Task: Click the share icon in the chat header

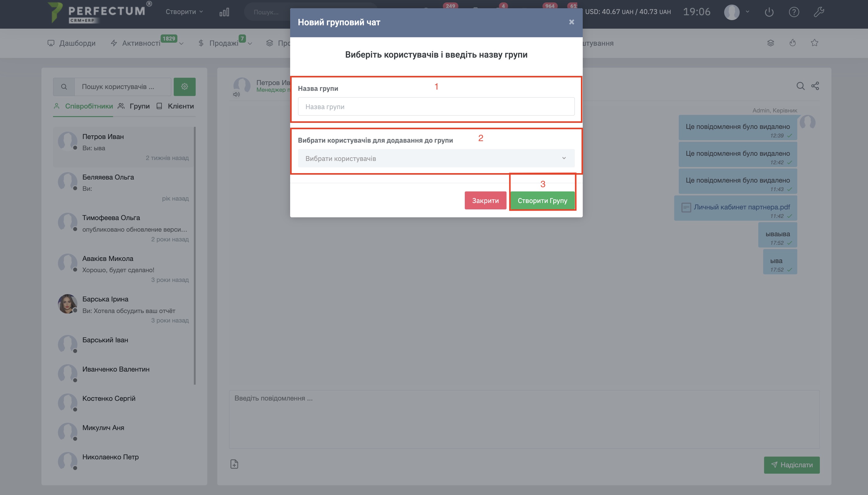Action: pyautogui.click(x=815, y=86)
